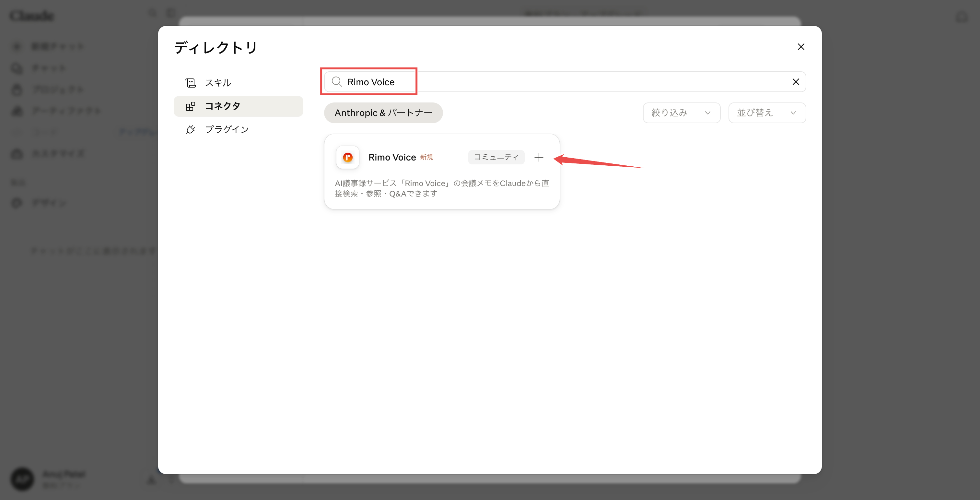
Task: Expand the 並び替え dropdown
Action: tap(767, 113)
